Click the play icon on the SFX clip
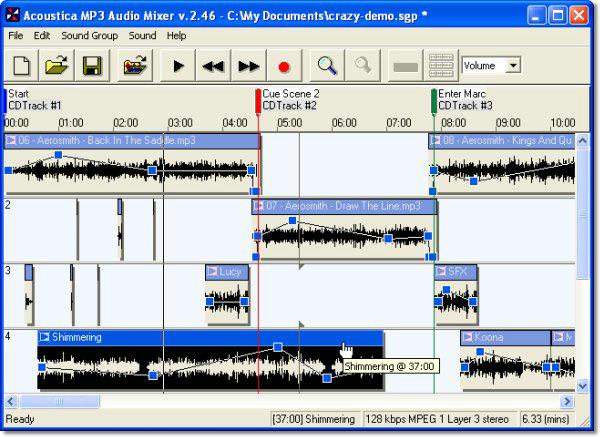Image resolution: width=600 pixels, height=437 pixels. coord(441,272)
